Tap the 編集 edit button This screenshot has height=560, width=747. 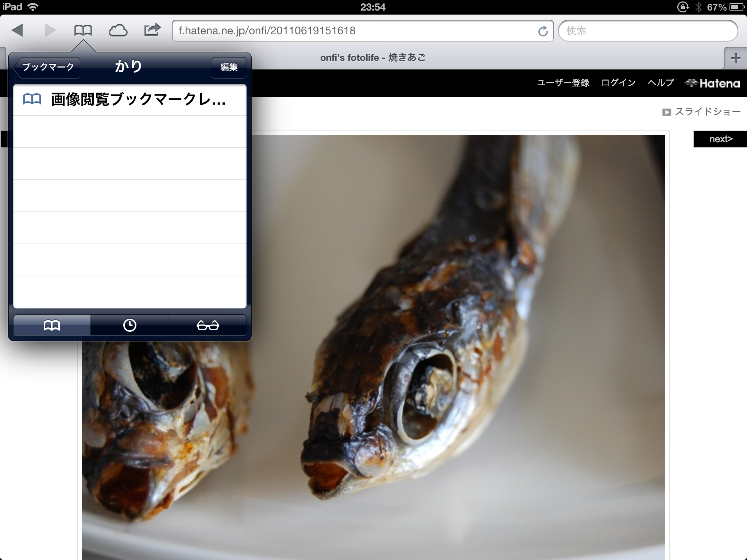coord(229,67)
